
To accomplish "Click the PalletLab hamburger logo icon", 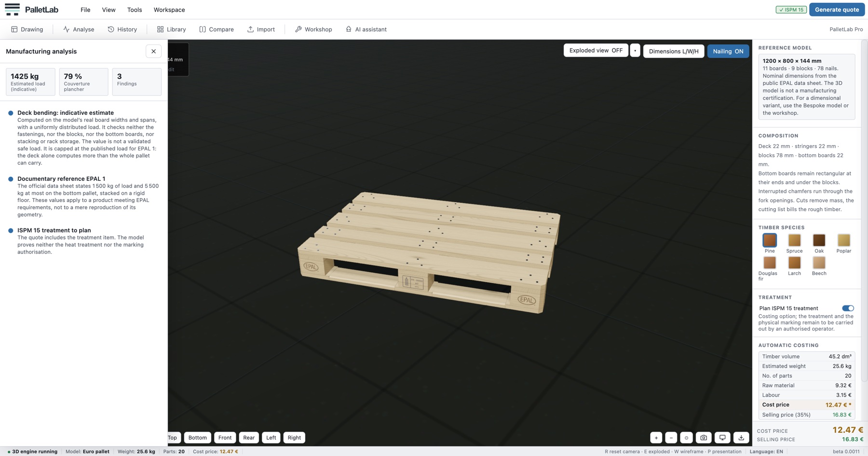I will coord(12,10).
